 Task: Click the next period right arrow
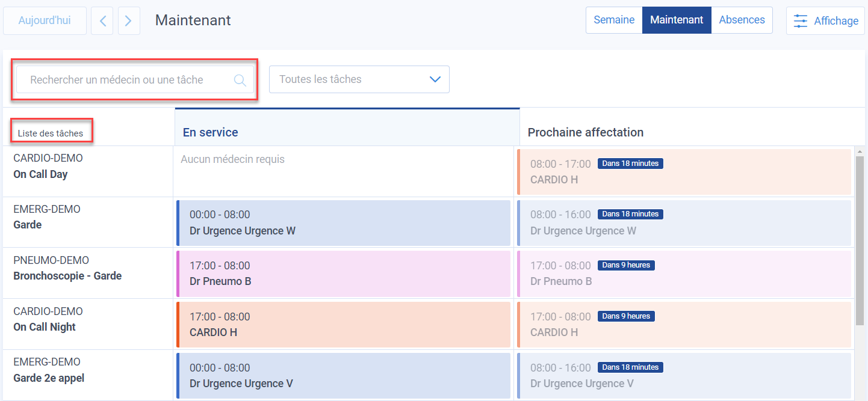click(x=129, y=21)
